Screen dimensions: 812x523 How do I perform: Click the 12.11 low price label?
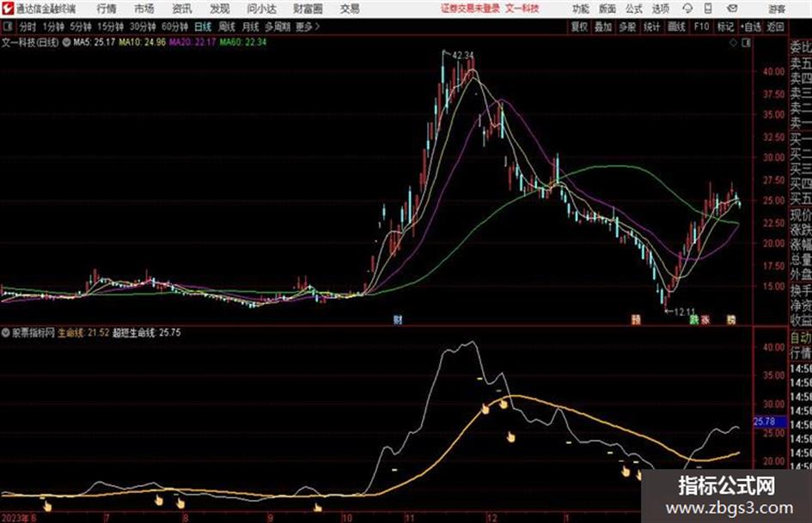[x=684, y=312]
